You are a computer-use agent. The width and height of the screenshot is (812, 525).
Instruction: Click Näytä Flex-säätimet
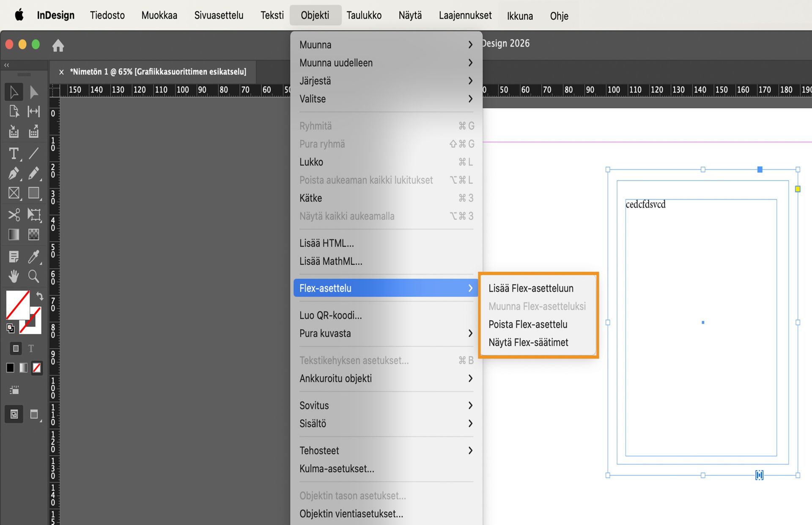(x=528, y=342)
